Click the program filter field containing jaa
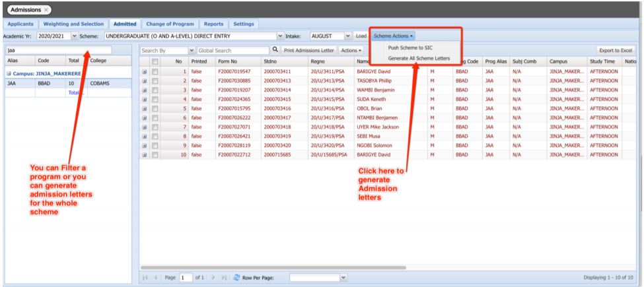The height and width of the screenshot is (287, 644). (58, 50)
